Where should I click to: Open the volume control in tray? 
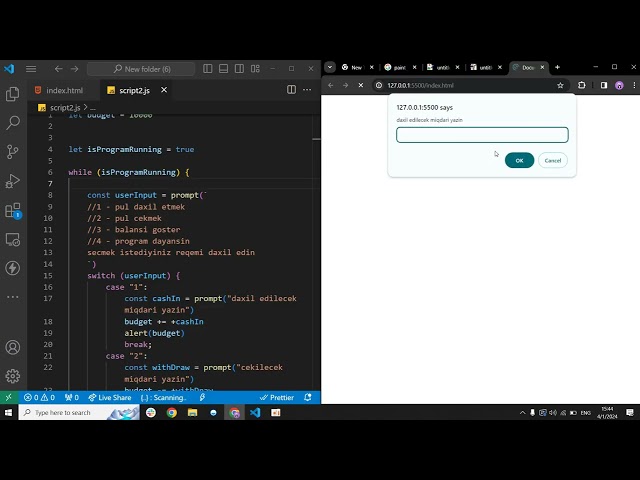tap(553, 413)
